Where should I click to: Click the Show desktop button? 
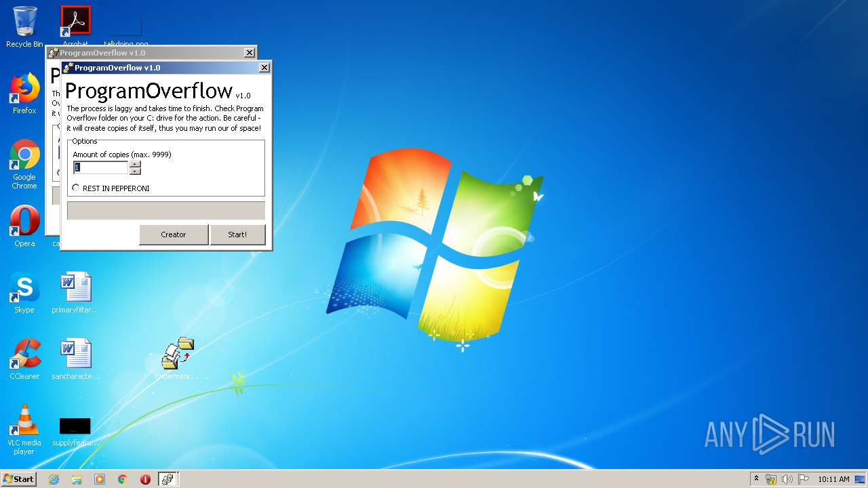pos(861,479)
